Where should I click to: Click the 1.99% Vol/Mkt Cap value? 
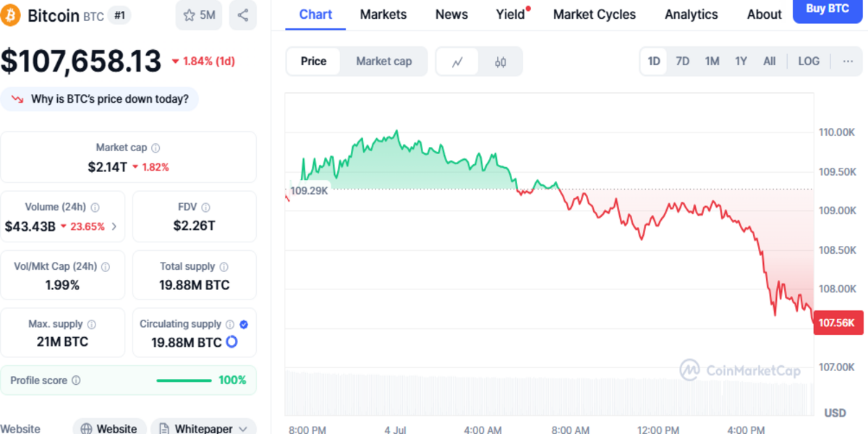[x=62, y=285]
